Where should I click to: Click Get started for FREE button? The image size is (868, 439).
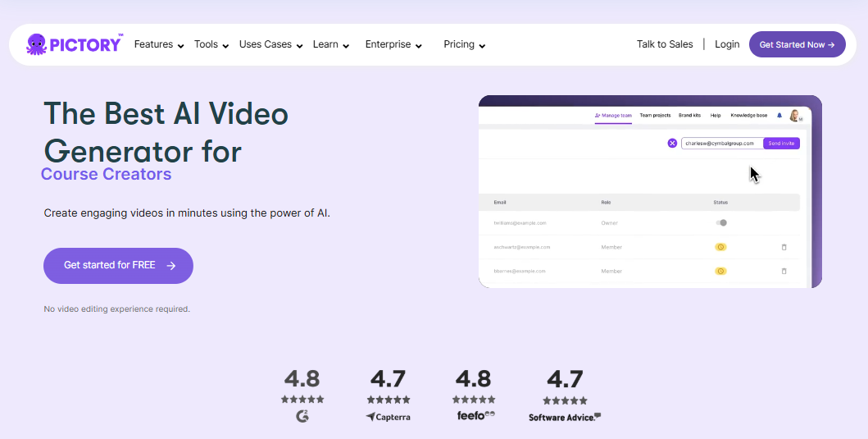click(x=119, y=266)
